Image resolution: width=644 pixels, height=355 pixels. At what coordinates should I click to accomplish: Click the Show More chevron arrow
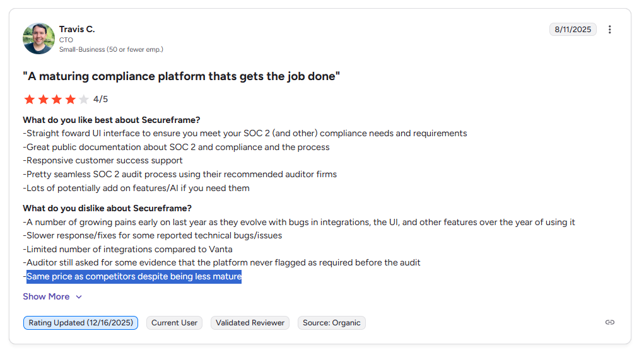tap(79, 297)
